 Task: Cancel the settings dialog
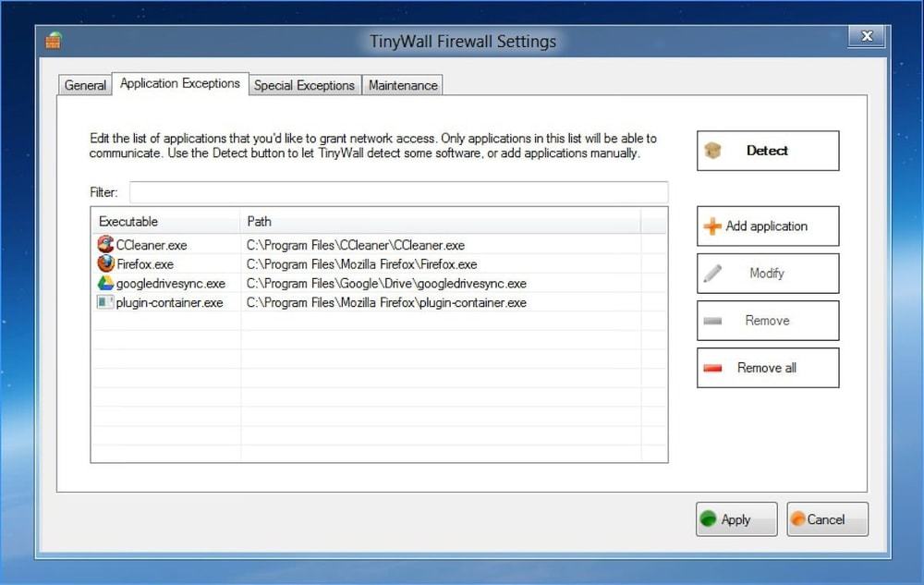tap(827, 519)
